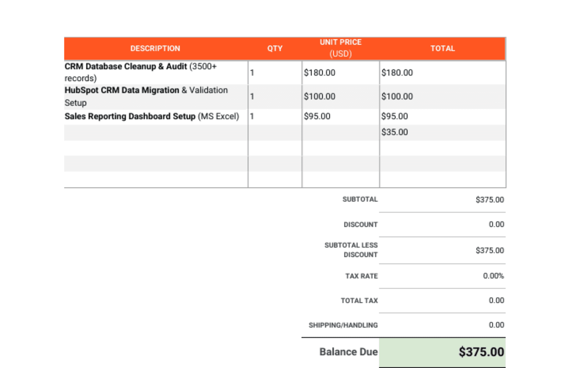Select the DISCOUNT label
This screenshot has width=588, height=368.
(361, 224)
